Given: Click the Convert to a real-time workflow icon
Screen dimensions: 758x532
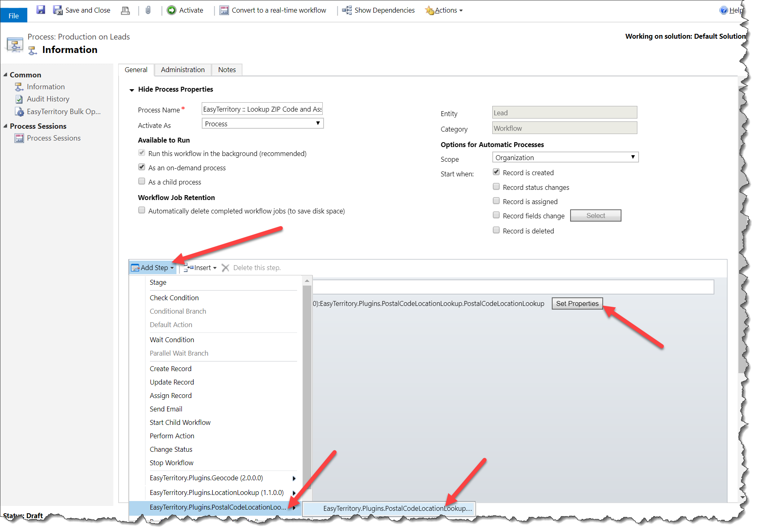Looking at the screenshot, I should coord(224,10).
